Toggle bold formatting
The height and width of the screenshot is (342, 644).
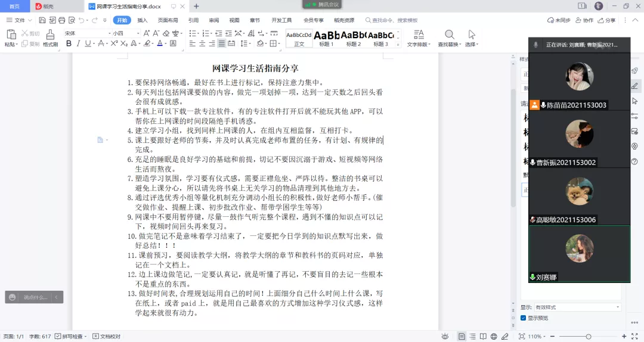69,43
